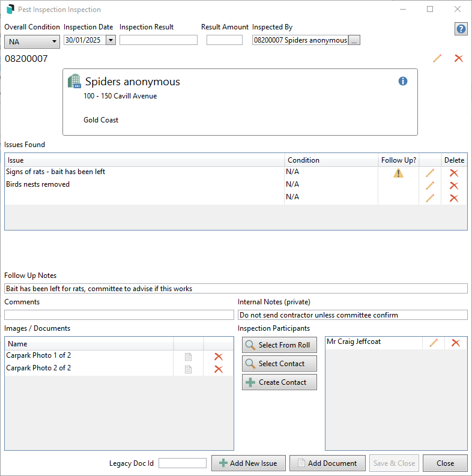Delete the Birds nests removed issue

pyautogui.click(x=454, y=185)
